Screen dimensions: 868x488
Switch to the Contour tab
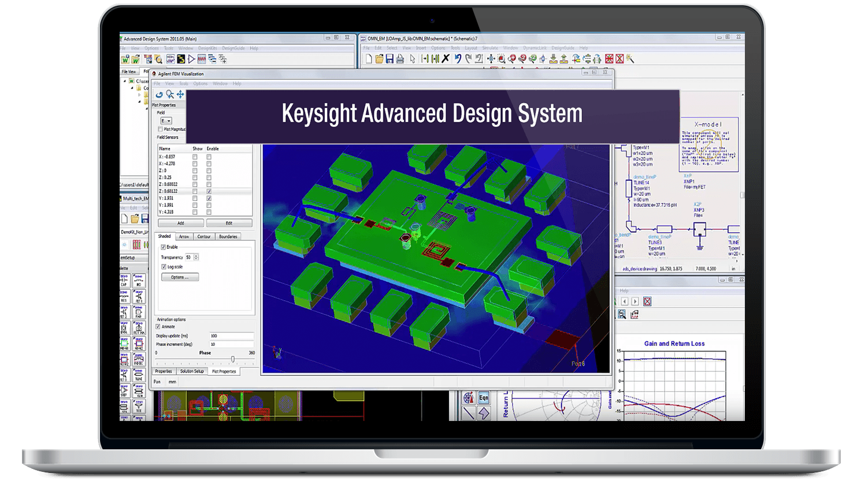click(204, 237)
